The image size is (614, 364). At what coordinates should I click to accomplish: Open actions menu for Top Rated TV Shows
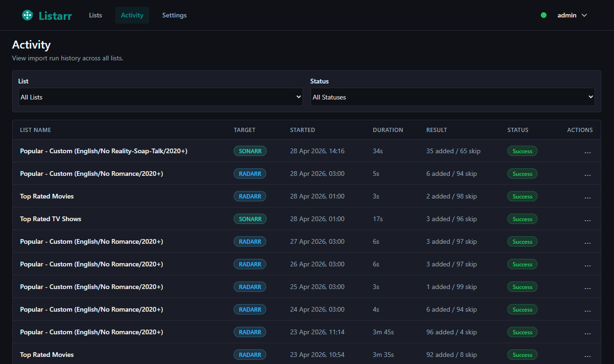click(x=588, y=220)
